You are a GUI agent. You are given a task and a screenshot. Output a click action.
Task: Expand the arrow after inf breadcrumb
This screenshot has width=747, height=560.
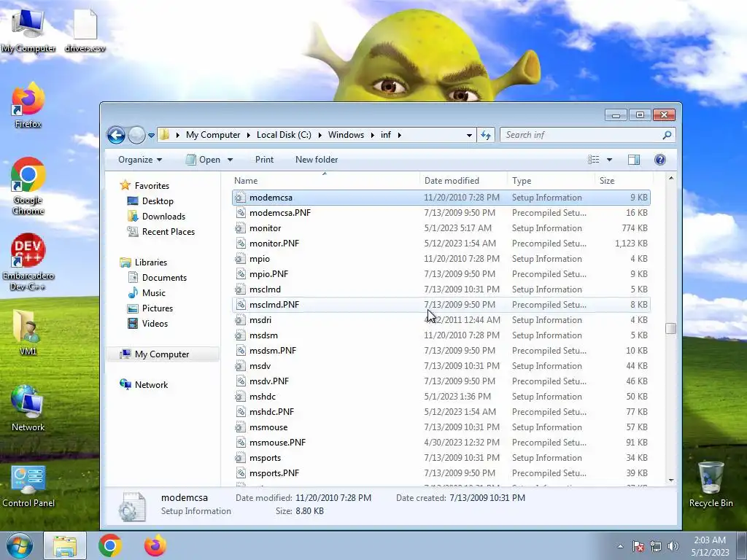pos(399,135)
